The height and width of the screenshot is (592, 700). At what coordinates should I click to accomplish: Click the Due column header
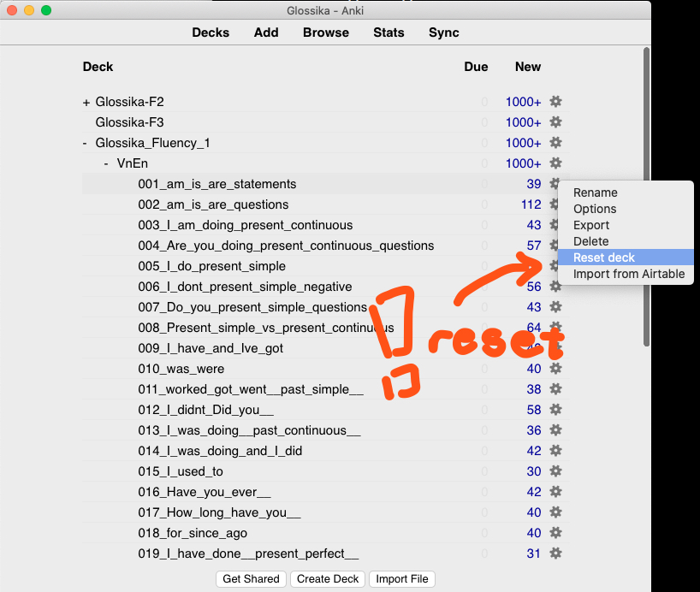pos(476,67)
